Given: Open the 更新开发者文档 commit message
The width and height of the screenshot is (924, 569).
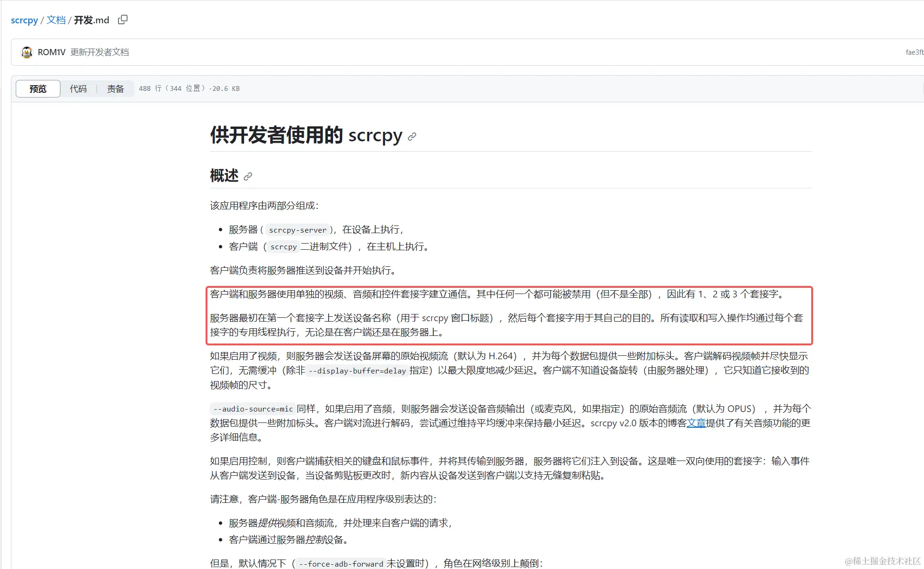Looking at the screenshot, I should [99, 52].
